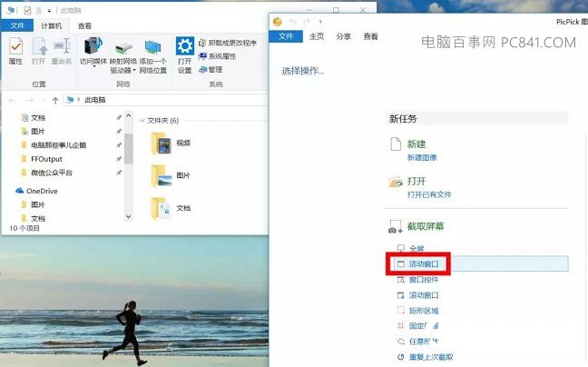
Task: Click 打开 in PicPick's 新任务 list
Action: coord(416,182)
